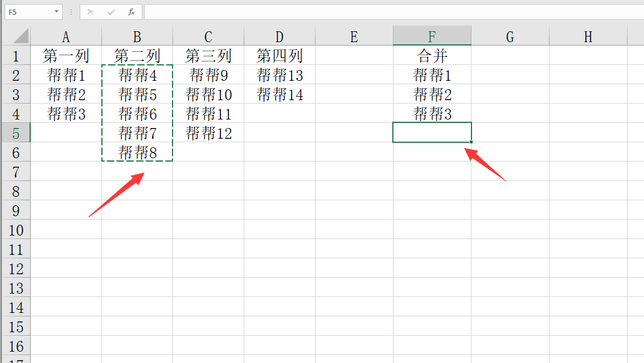The image size is (644, 363).
Task: Click cell F2 with 帮帮1
Action: 432,75
